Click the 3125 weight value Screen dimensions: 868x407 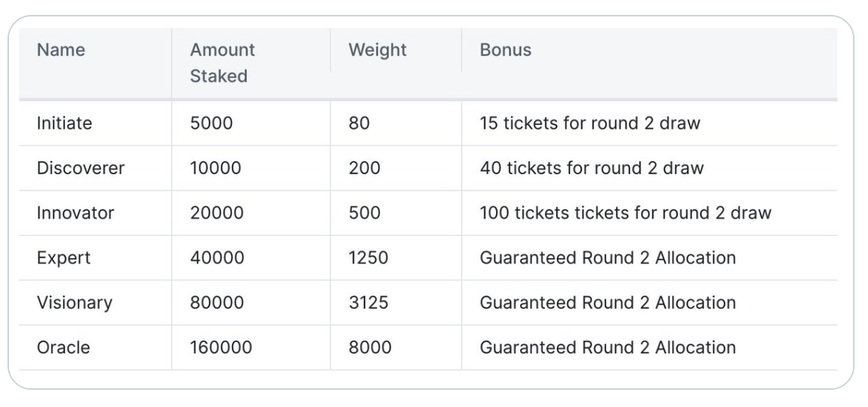pos(368,302)
